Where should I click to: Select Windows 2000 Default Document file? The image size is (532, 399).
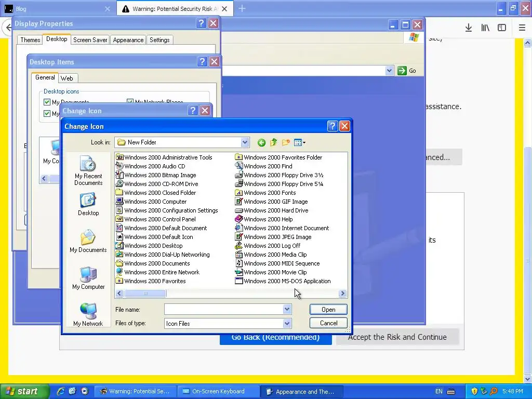(162, 228)
